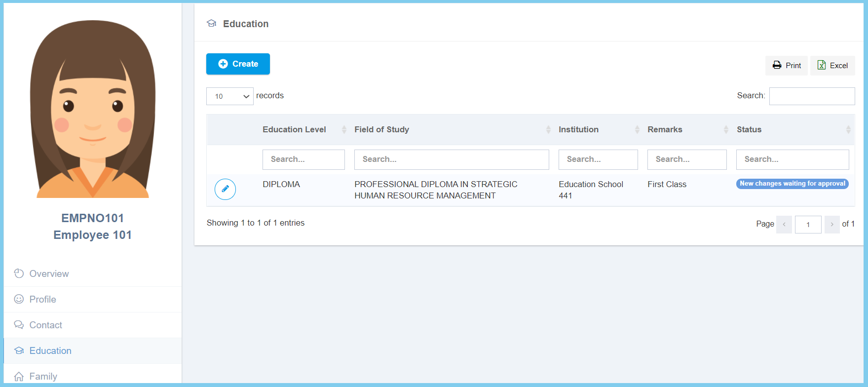Focus the main Search input field
The image size is (868, 387).
coord(812,96)
